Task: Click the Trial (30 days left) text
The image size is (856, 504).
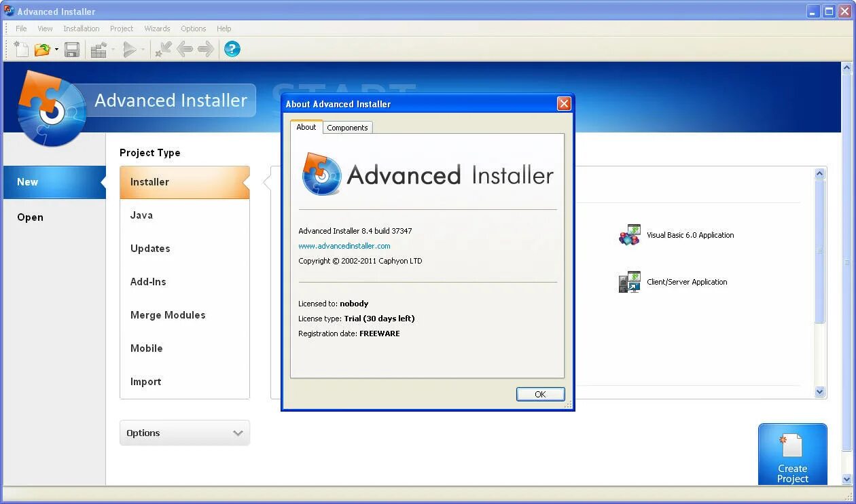Action: [x=379, y=319]
